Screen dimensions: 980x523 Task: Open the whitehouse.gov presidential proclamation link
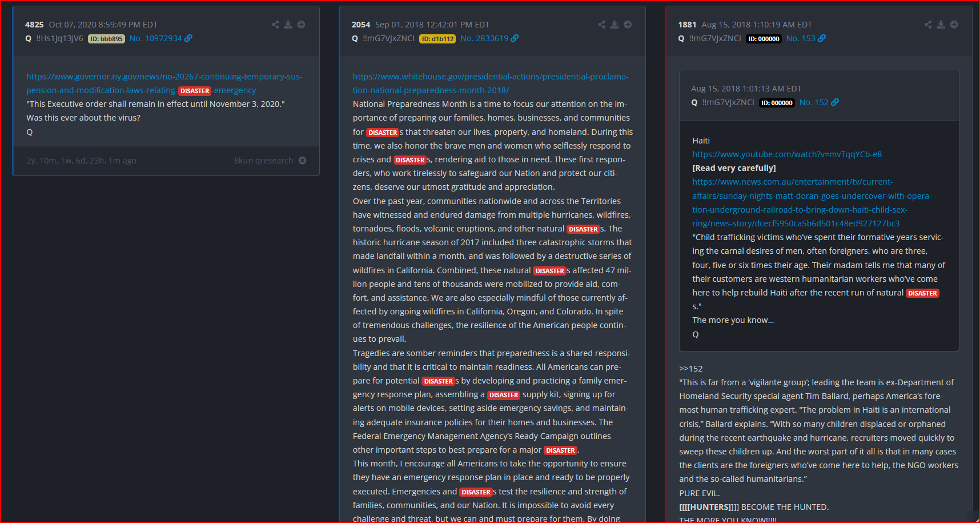[x=491, y=83]
